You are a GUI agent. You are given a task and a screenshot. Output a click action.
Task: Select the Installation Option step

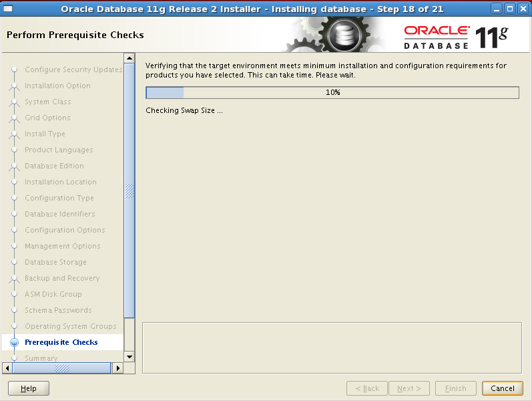pyautogui.click(x=57, y=86)
